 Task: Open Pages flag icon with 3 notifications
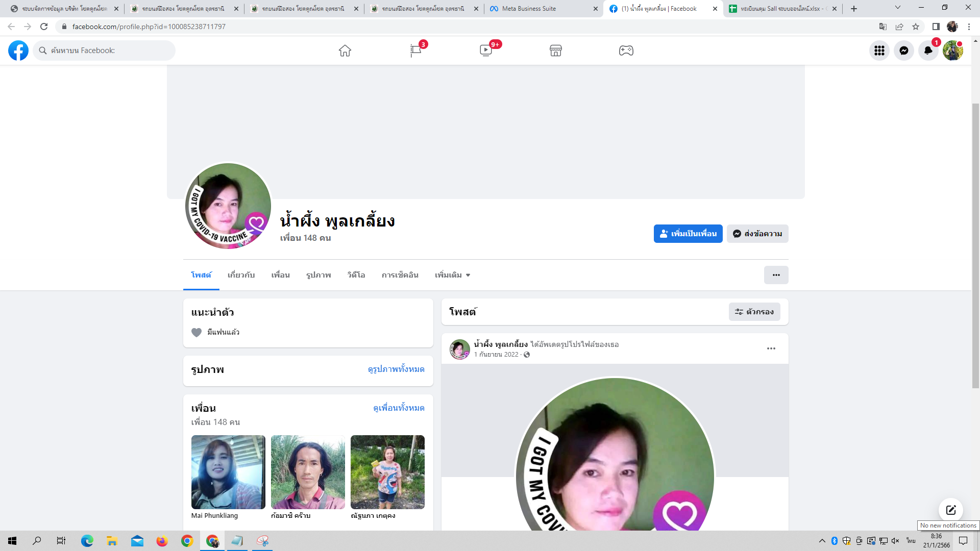pos(416,51)
